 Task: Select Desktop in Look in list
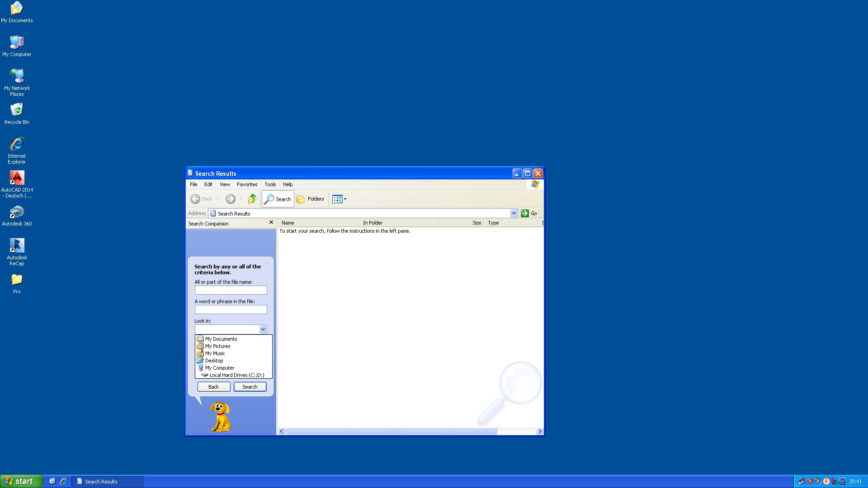click(x=214, y=361)
